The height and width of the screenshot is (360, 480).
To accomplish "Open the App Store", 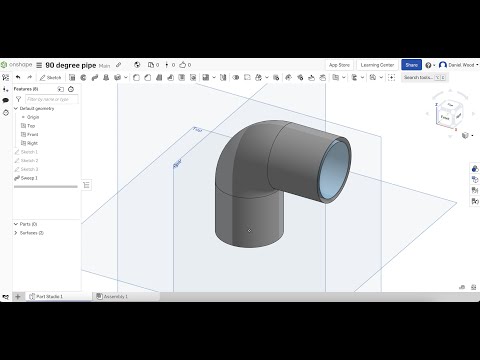I will coord(339,65).
